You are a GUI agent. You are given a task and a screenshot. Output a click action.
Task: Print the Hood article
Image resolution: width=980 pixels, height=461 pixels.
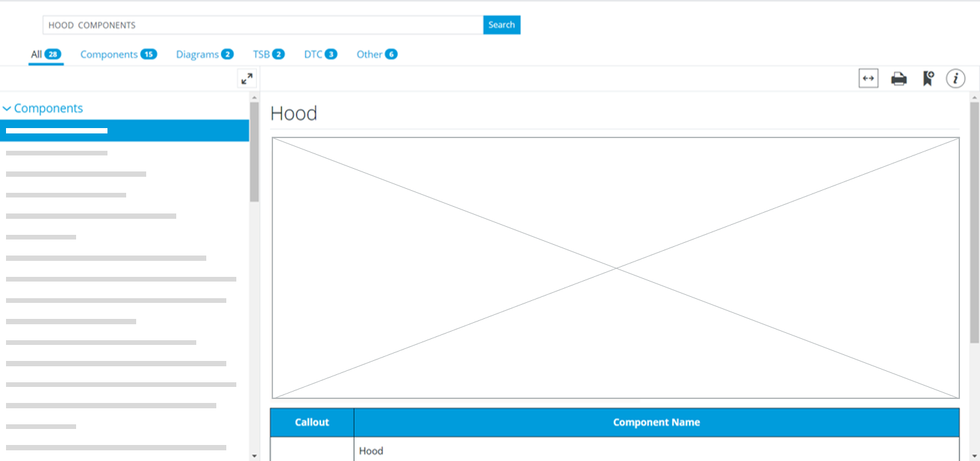coord(899,79)
